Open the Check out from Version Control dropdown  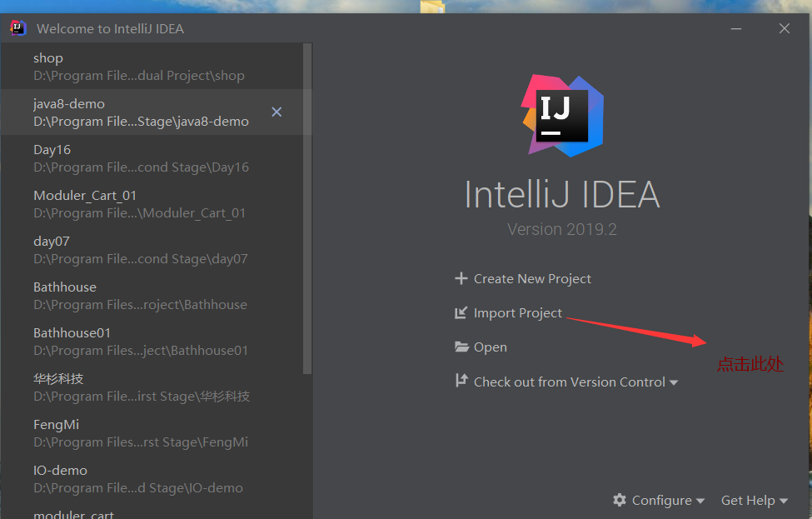click(x=675, y=382)
